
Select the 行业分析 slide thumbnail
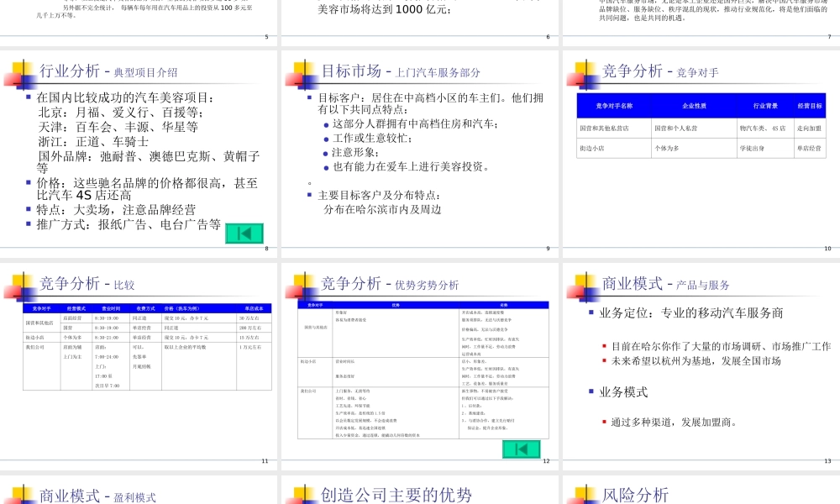point(139,151)
